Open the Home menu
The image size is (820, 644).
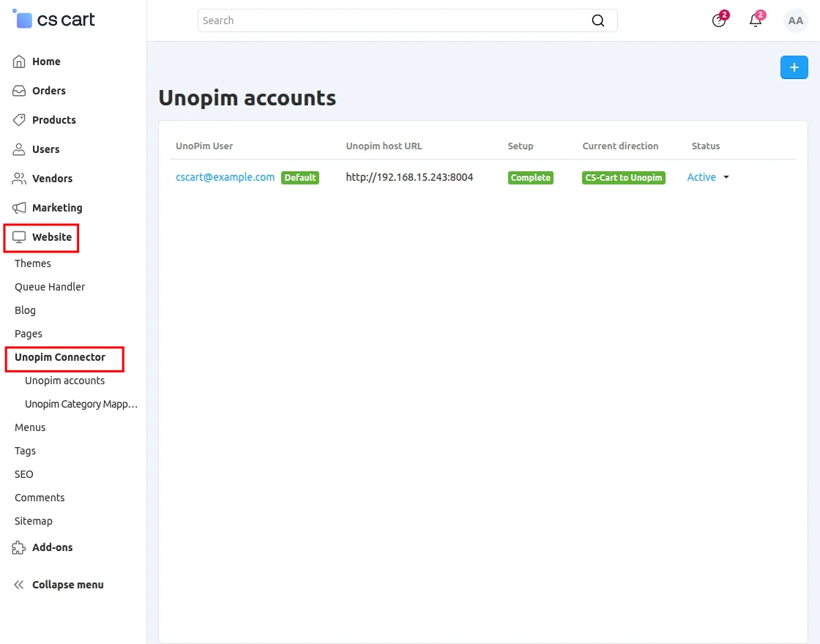point(46,61)
